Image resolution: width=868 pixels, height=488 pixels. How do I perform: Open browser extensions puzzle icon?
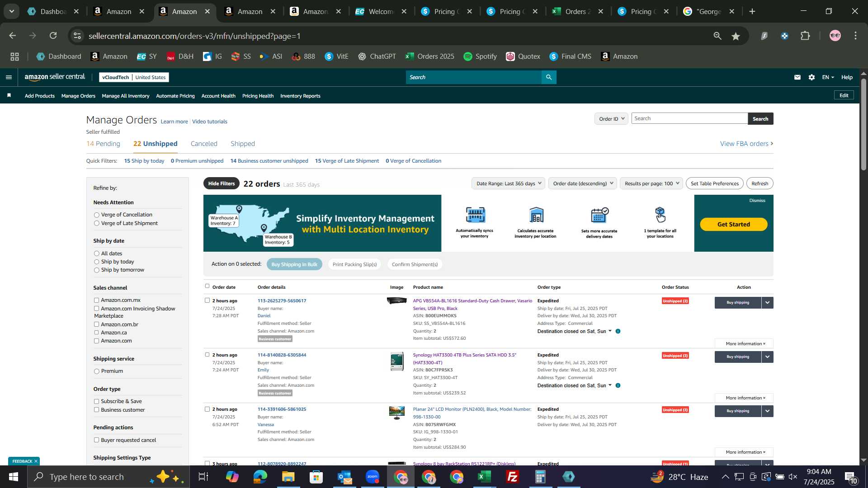(805, 36)
